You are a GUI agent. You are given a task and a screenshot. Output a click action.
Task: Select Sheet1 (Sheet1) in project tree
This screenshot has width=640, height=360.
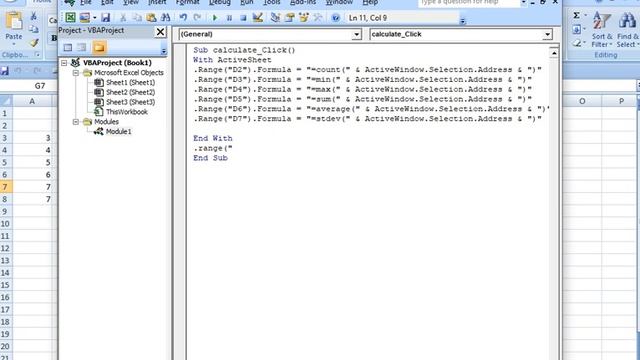point(130,82)
